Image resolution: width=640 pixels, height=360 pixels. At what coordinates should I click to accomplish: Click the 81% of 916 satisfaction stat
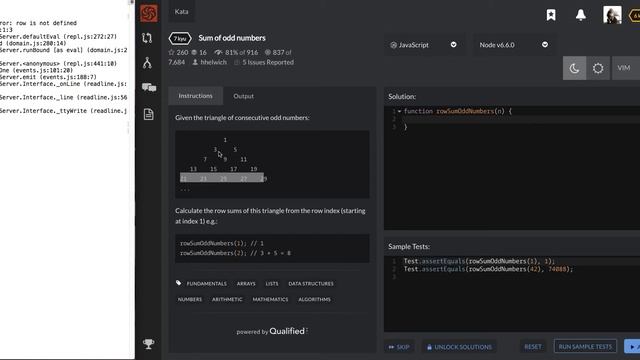click(236, 52)
